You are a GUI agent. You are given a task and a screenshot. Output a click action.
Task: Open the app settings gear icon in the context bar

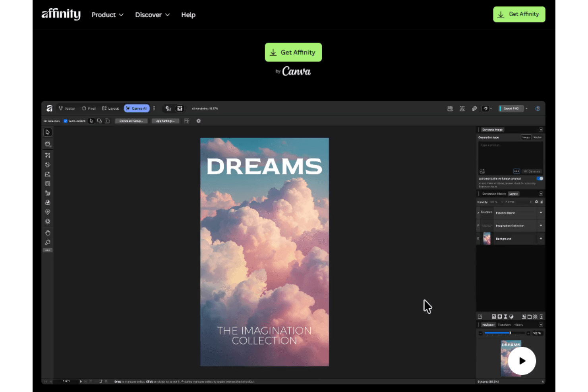[199, 121]
